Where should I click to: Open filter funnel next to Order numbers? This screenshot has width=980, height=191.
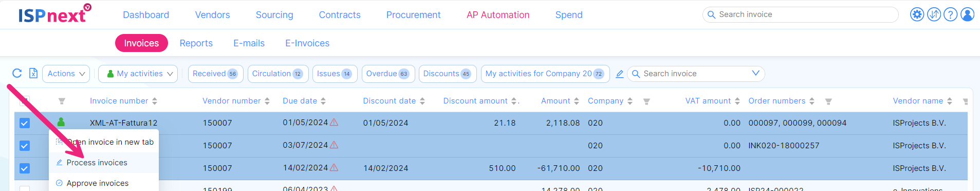pos(828,101)
